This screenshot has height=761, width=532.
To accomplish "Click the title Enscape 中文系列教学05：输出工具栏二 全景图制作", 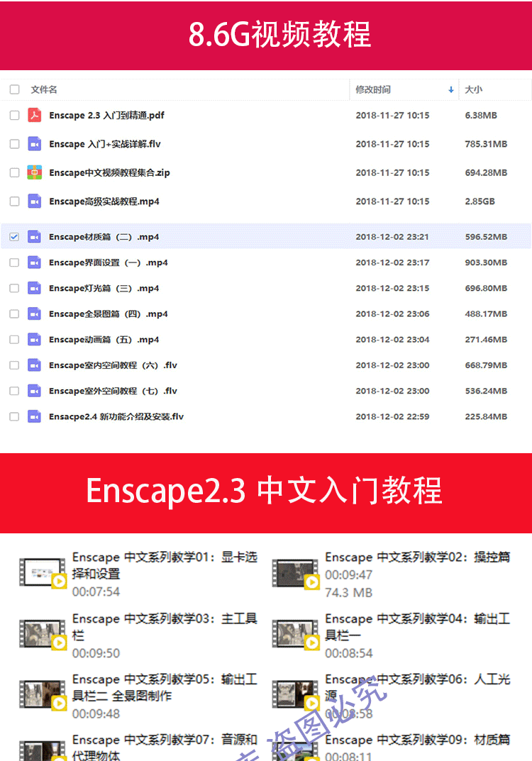I will tap(165, 687).
